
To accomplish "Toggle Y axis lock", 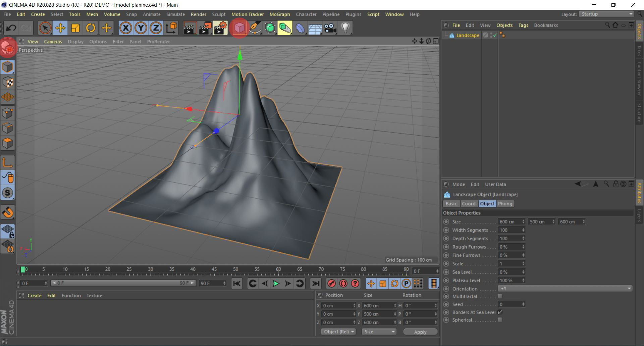I will [141, 28].
